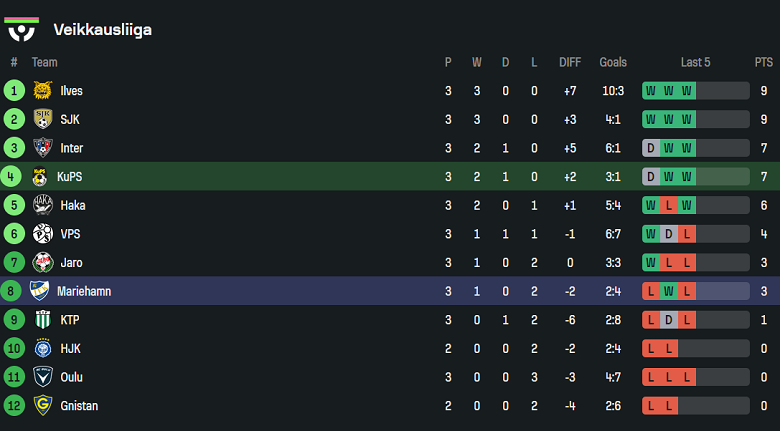Sort table by PTS column header
This screenshot has height=431, width=780.
coord(764,62)
